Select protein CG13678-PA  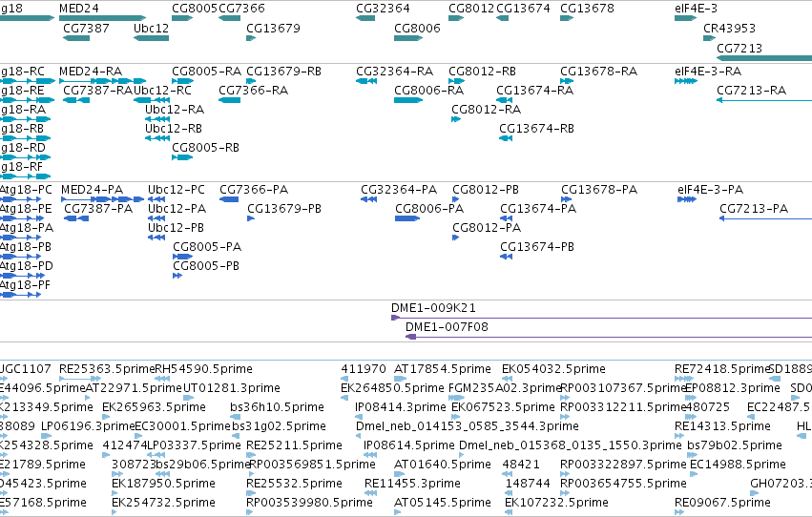coord(566,199)
